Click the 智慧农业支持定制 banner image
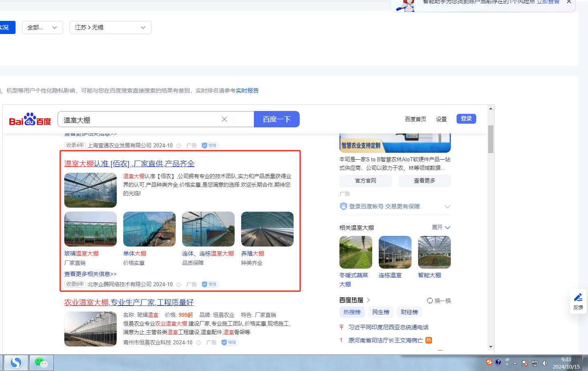 (x=395, y=143)
